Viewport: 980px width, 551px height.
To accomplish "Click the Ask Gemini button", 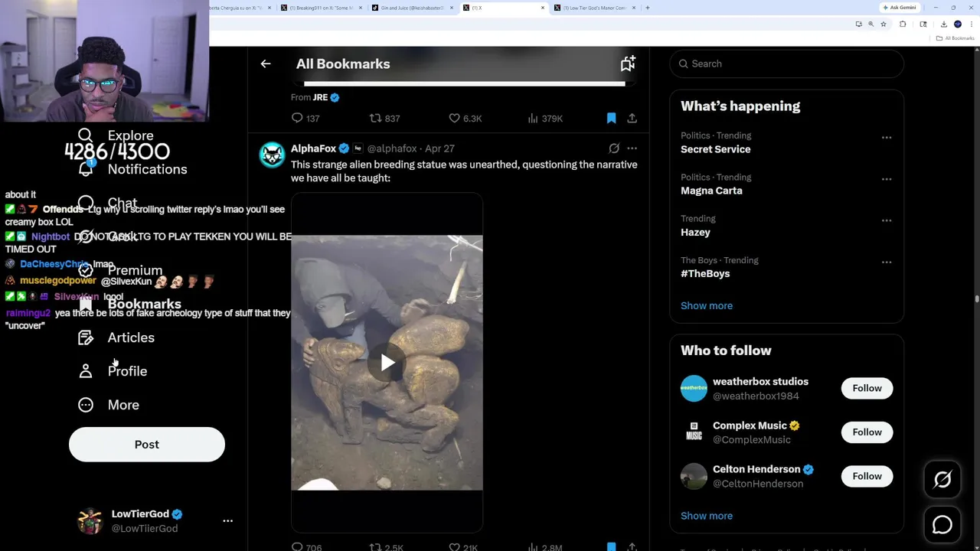I will [900, 8].
